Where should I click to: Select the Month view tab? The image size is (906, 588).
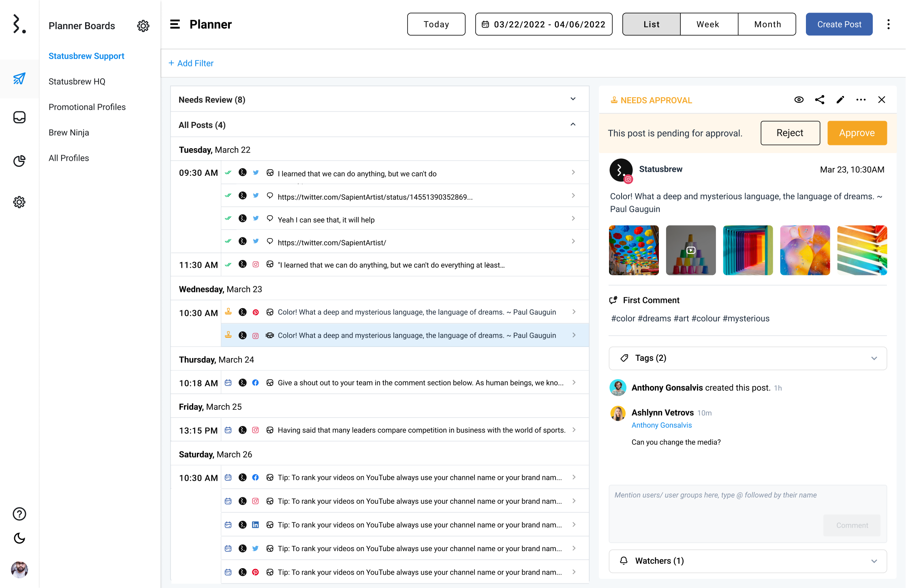[767, 24]
